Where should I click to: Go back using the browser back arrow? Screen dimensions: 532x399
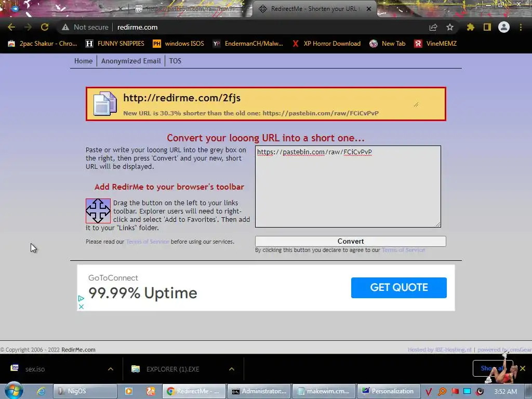click(x=11, y=27)
